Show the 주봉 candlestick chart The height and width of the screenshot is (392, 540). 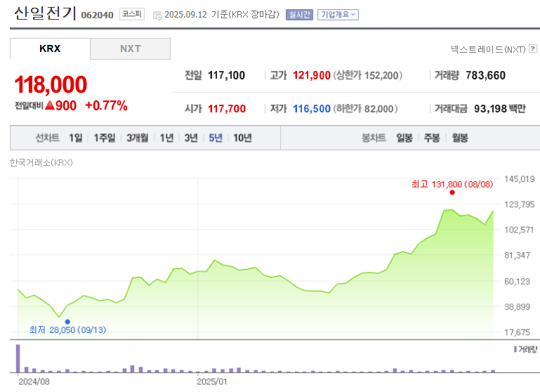pos(432,138)
